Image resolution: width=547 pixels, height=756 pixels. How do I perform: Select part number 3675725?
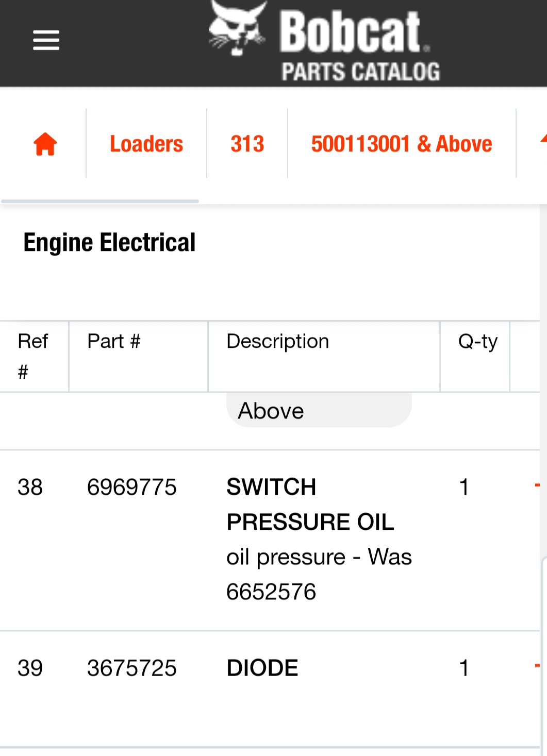(132, 668)
